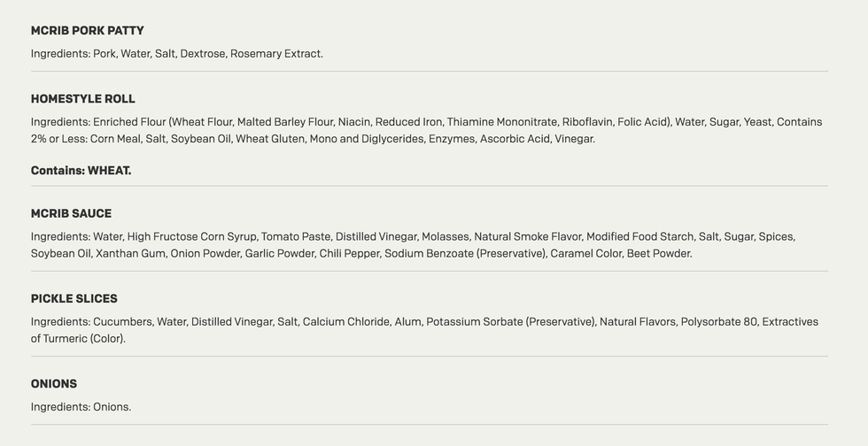Click the Beet Powder ingredient text

(659, 253)
